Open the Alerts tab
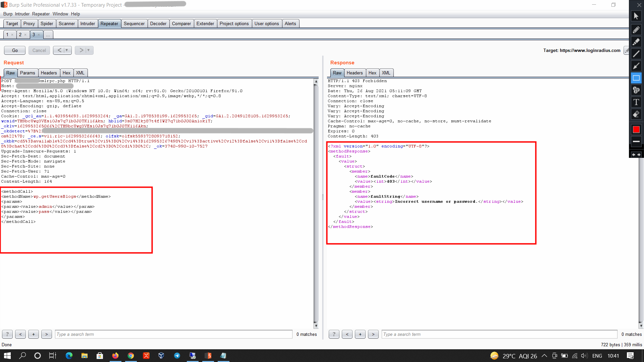The image size is (644, 362). [x=290, y=23]
